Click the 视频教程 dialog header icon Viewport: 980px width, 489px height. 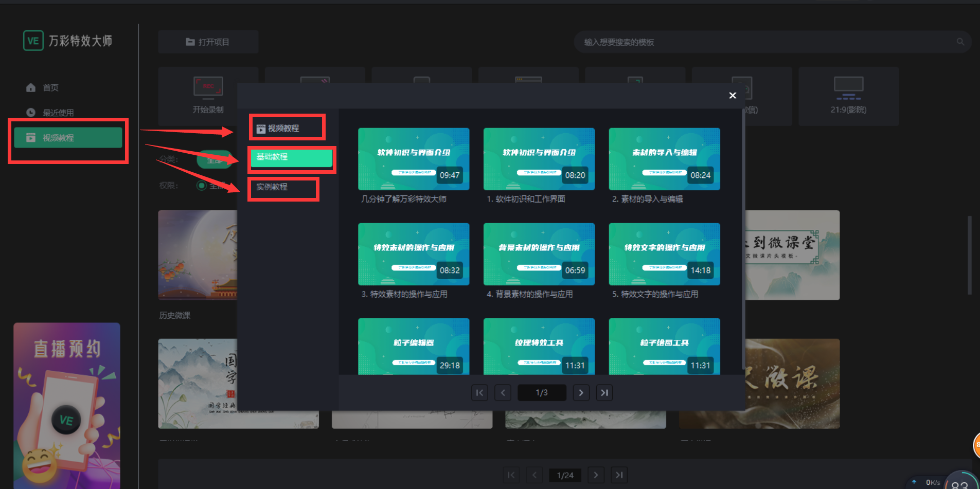point(261,129)
